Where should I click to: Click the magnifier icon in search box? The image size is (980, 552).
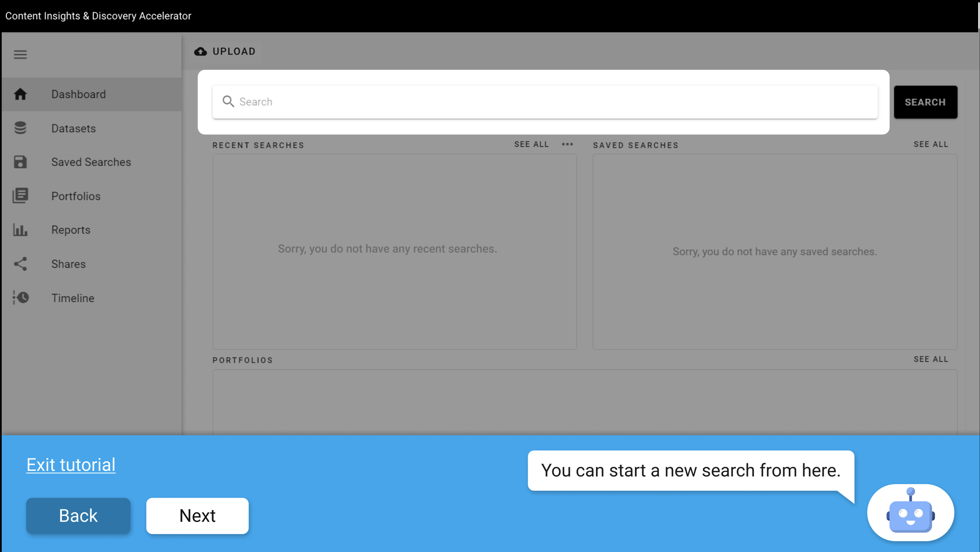(228, 101)
